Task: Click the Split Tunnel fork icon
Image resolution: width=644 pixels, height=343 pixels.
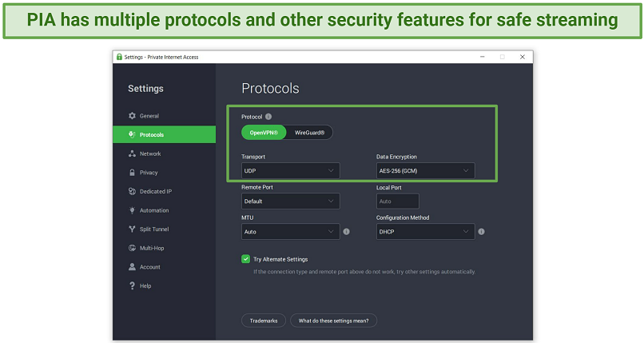Action: (132, 229)
